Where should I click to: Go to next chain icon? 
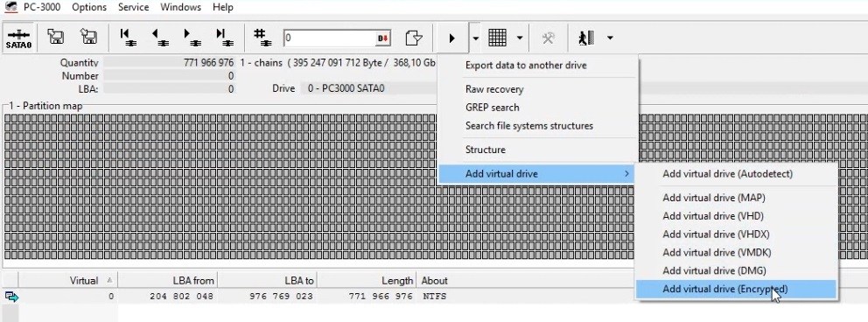(192, 38)
